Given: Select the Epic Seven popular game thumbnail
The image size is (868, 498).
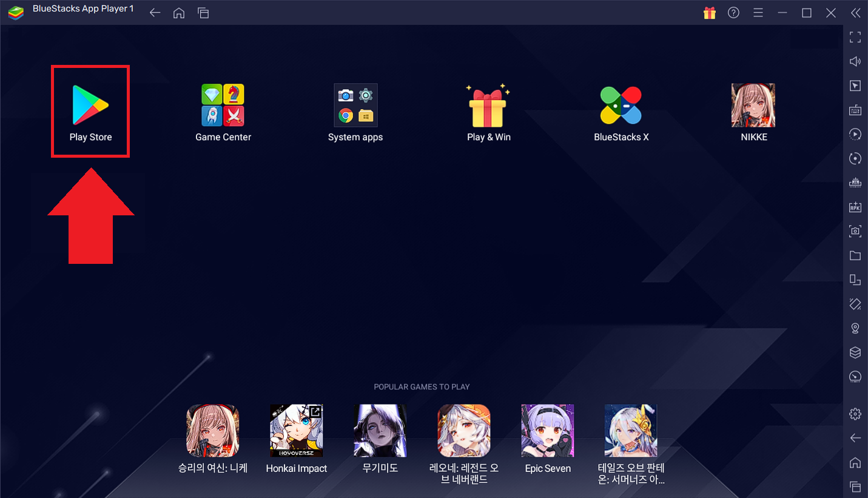Looking at the screenshot, I should (x=547, y=430).
